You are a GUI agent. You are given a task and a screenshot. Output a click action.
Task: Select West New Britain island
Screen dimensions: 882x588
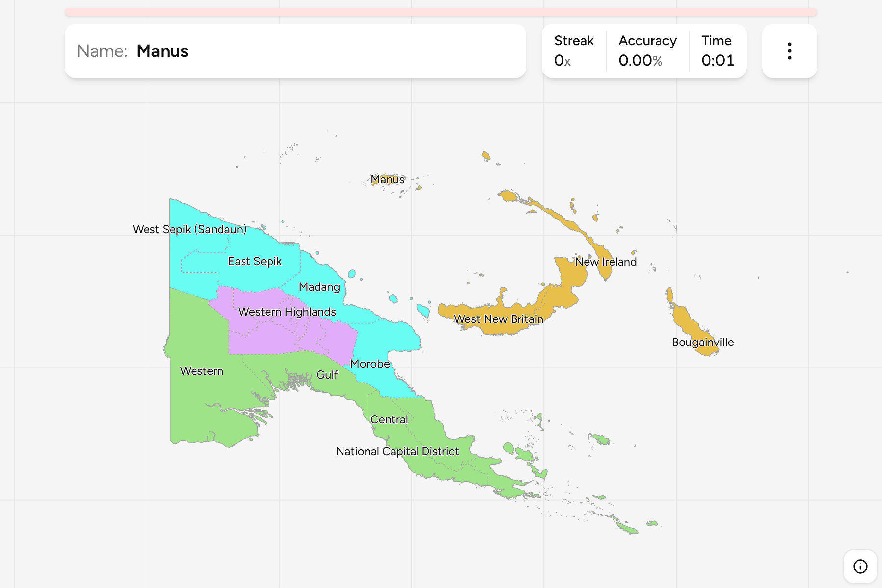[x=498, y=319]
